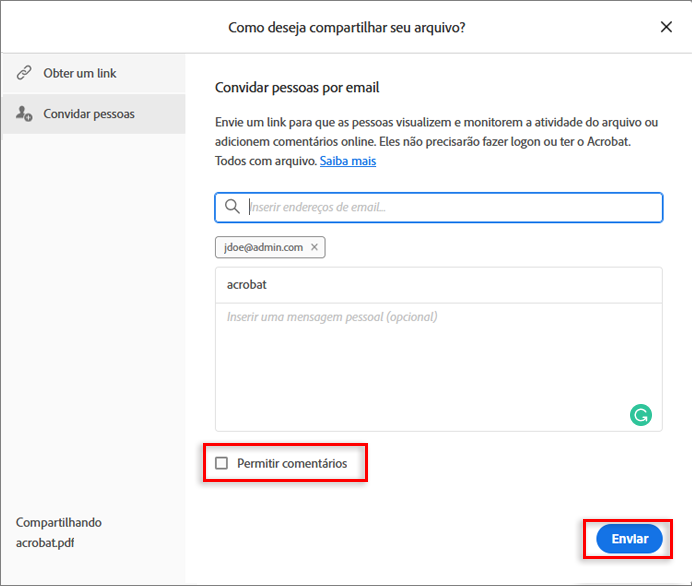The height and width of the screenshot is (586, 692).
Task: Click the invitation description paragraph text
Action: tap(436, 141)
